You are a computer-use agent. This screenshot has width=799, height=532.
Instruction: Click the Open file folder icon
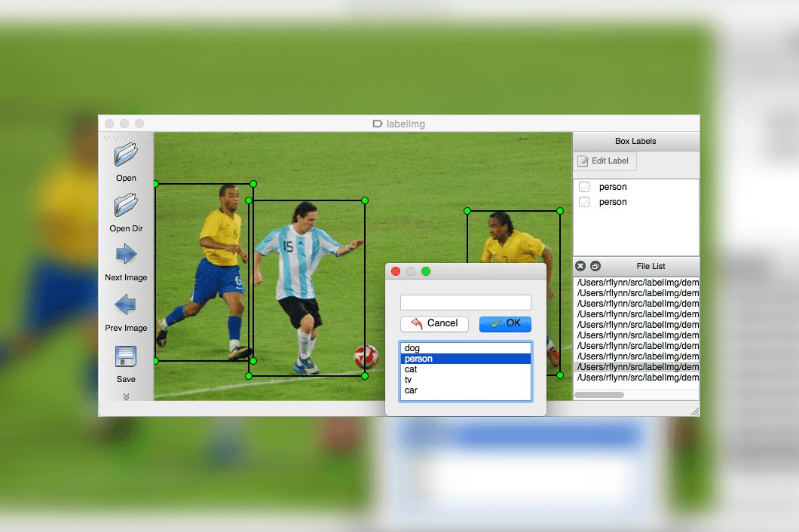tap(126, 154)
